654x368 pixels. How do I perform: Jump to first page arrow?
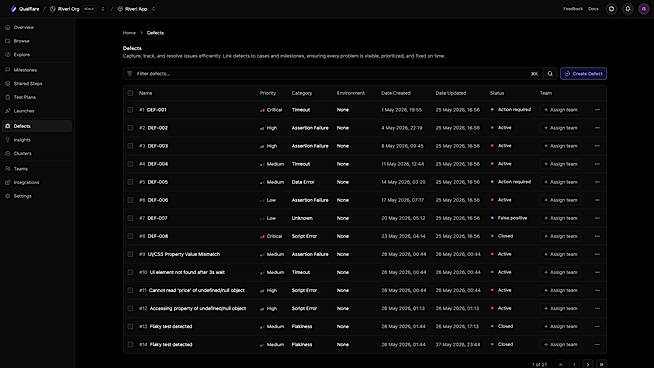click(561, 364)
